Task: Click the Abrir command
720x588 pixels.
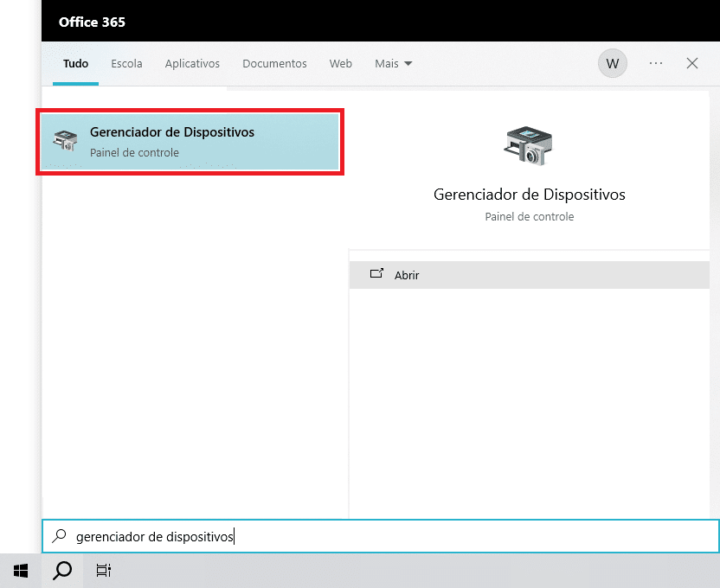Action: 405,275
